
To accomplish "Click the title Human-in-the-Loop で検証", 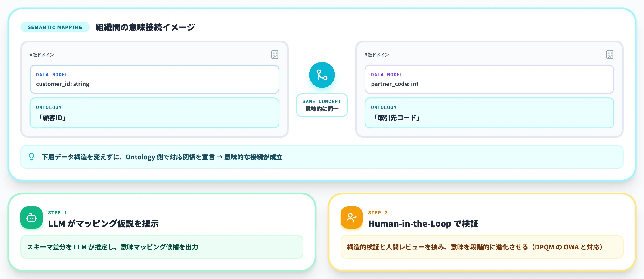I will tap(423, 224).
